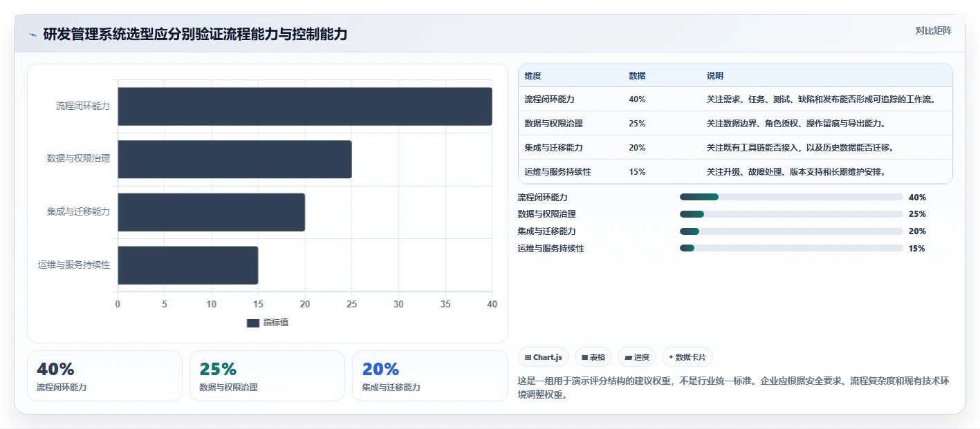This screenshot has width=980, height=429.
Task: Click the 维度 table column header
Action: click(x=533, y=75)
